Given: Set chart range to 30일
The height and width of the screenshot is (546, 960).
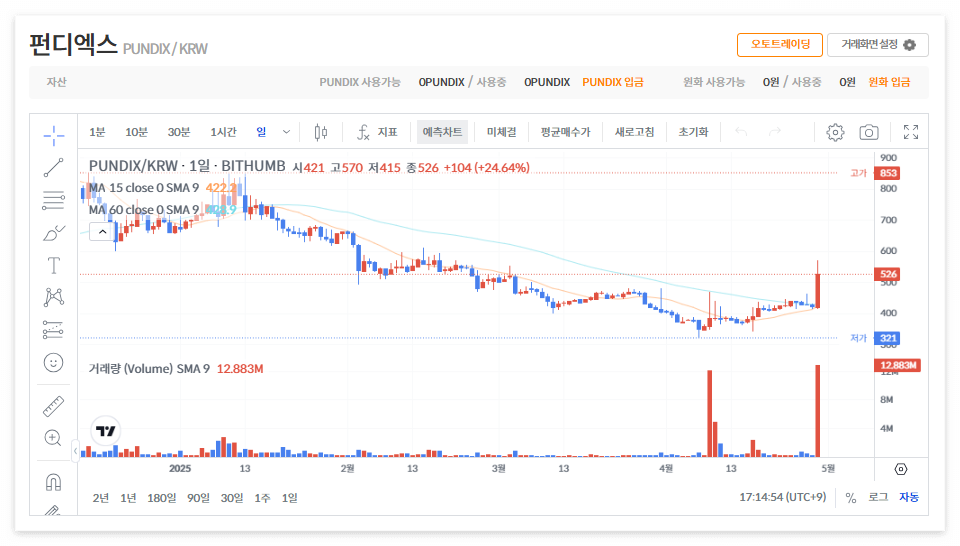Looking at the screenshot, I should pyautogui.click(x=232, y=498).
